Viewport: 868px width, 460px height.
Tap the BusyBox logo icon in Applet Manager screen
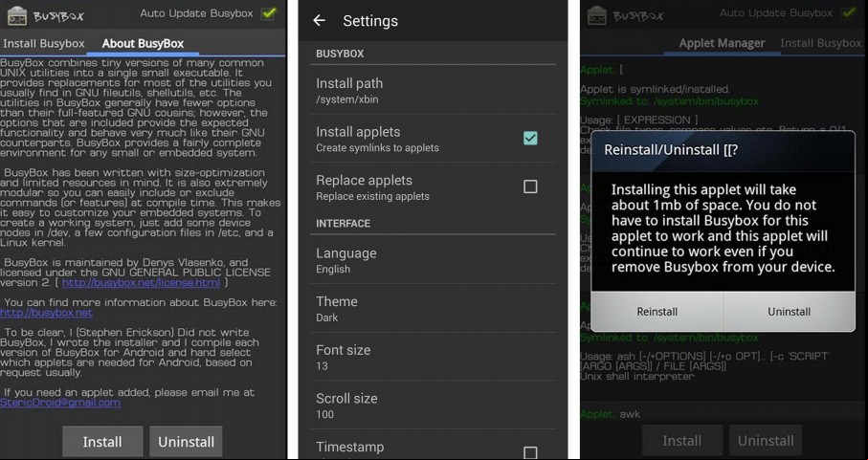597,15
